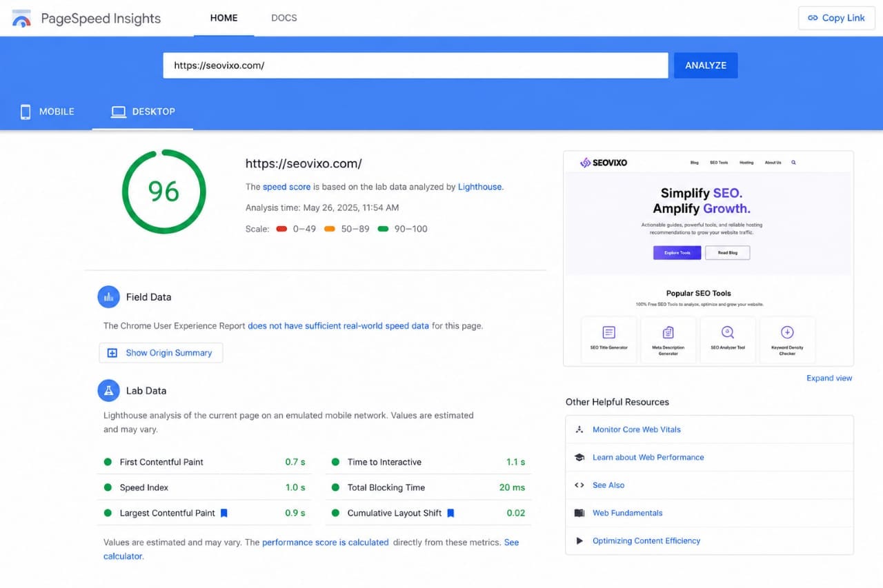The height and width of the screenshot is (588, 883).
Task: Click the PageSpeed Insights logo icon
Action: coord(21,19)
